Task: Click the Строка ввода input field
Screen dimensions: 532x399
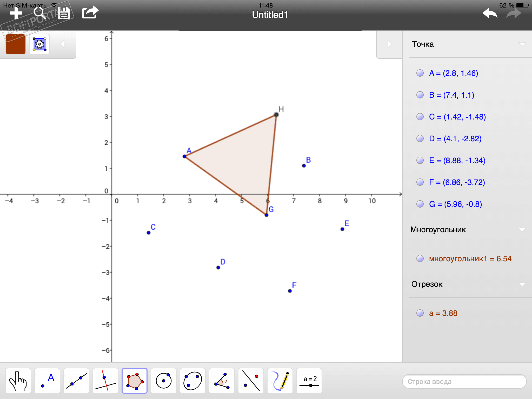Action: (464, 381)
